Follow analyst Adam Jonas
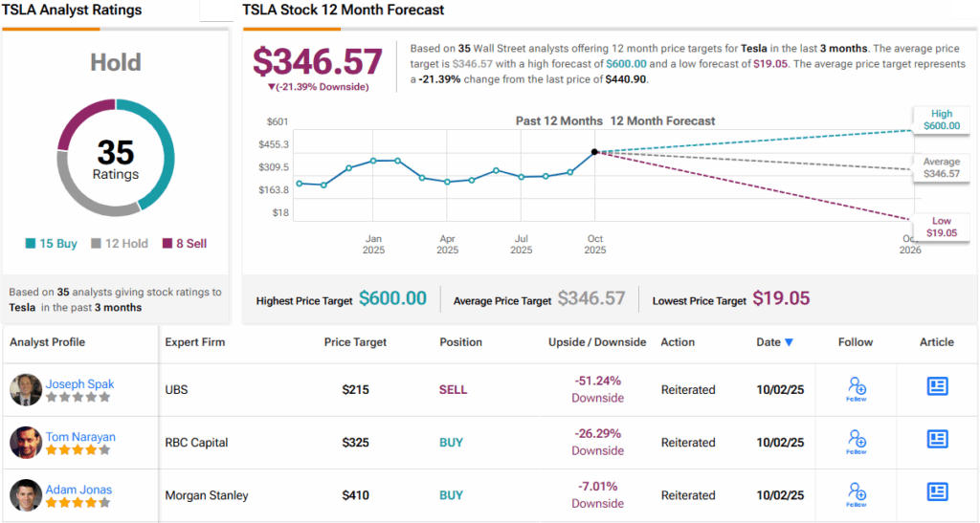The image size is (980, 523). 857,493
